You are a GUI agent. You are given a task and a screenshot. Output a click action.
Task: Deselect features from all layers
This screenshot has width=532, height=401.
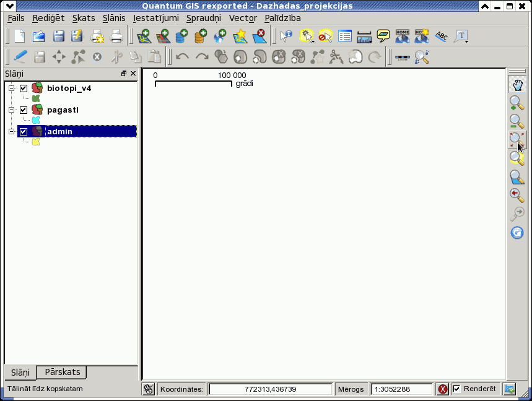click(x=325, y=36)
